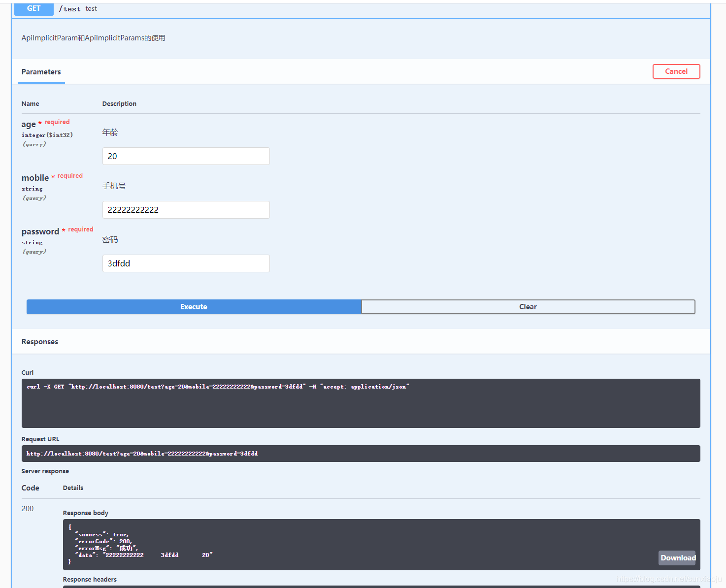Focus the password input field with 3dfdd
Viewport: 726px width, 588px height.
186,263
